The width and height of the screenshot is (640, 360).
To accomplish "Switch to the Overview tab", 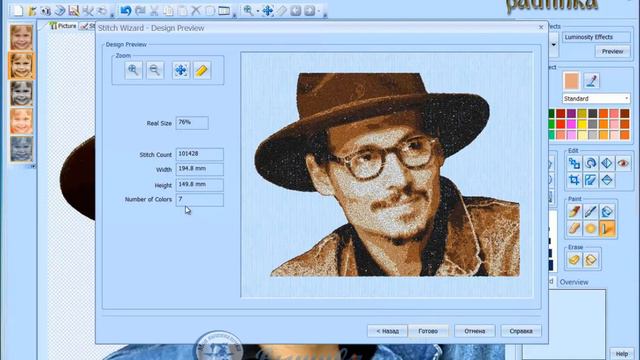I will (574, 282).
